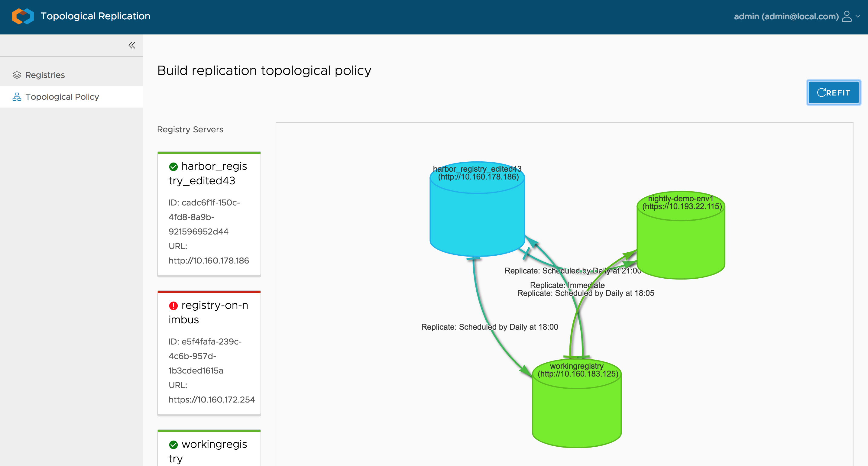
Task: Click admin (admin@local.com) account label
Action: click(786, 16)
